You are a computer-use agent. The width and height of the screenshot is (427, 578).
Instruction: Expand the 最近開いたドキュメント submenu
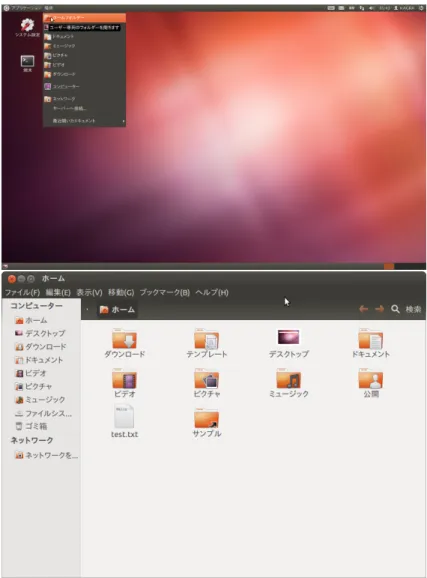point(84,121)
